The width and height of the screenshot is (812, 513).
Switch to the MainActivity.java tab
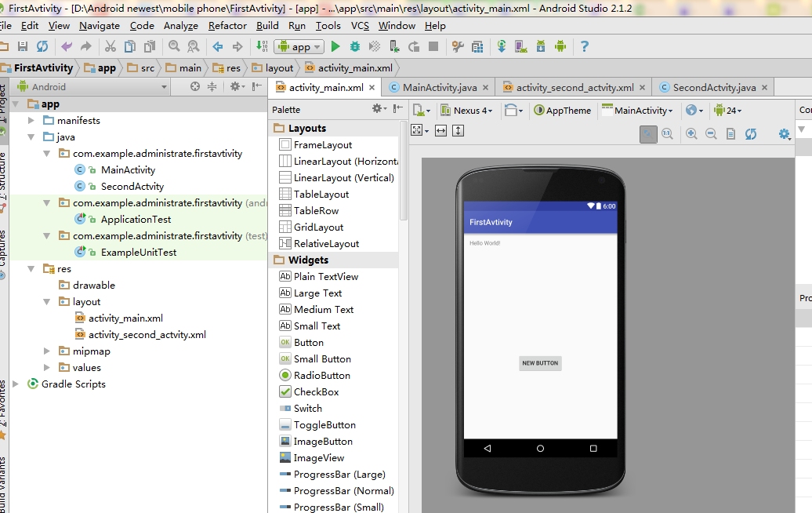click(439, 88)
